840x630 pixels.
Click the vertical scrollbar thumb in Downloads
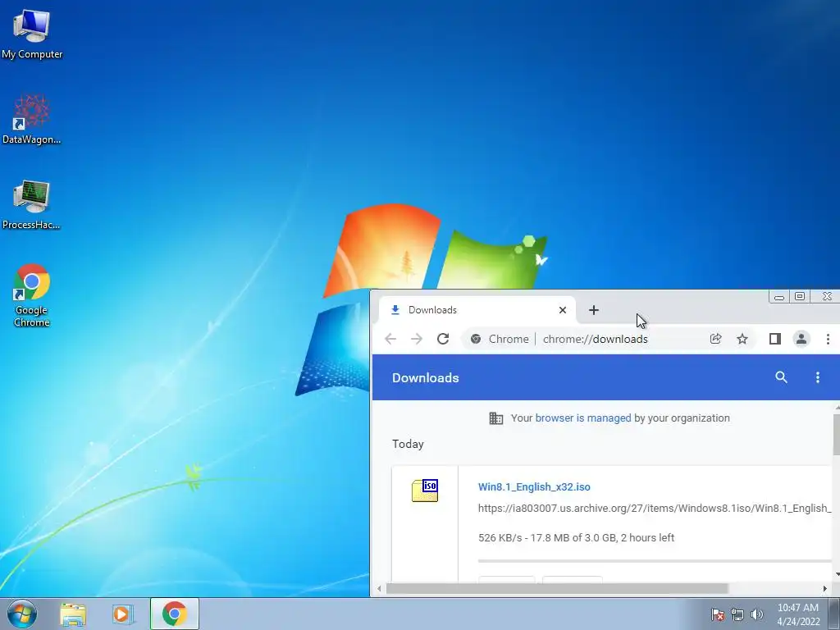click(x=836, y=434)
